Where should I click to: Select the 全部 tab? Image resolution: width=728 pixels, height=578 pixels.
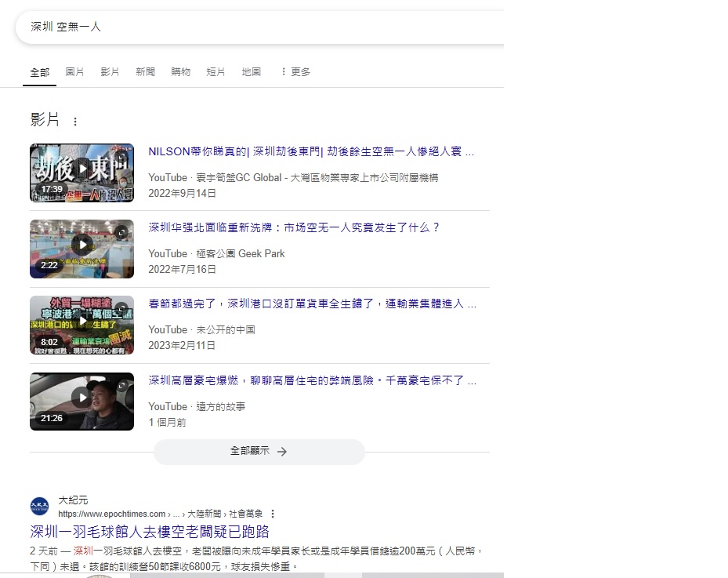coord(39,72)
